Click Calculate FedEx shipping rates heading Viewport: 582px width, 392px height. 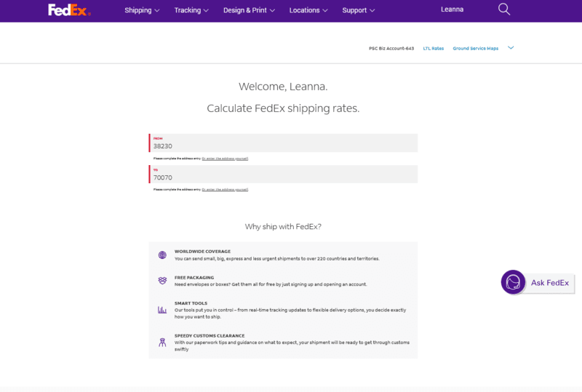[283, 108]
